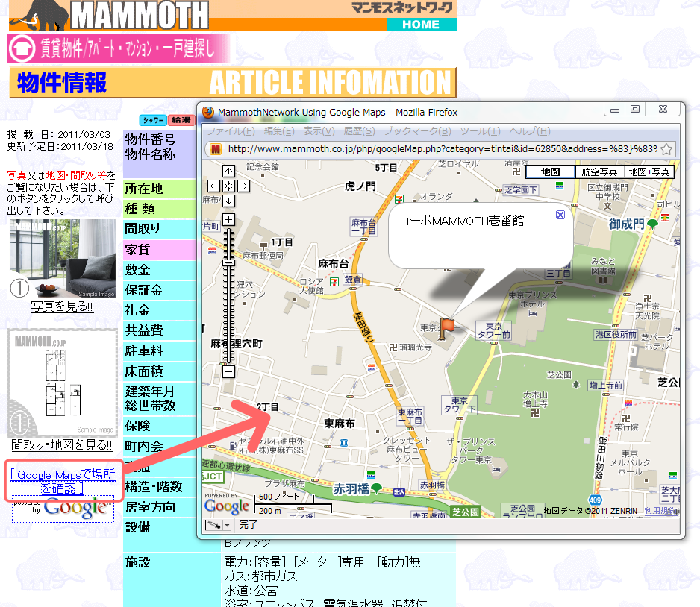
Task: Pan the map left with the arrow button
Action: [x=214, y=186]
